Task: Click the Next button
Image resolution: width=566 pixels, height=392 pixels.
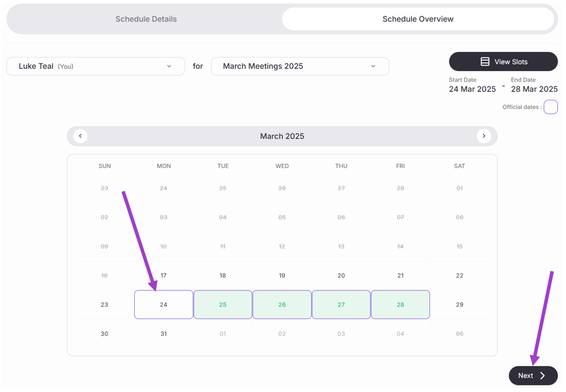Action: 532,376
